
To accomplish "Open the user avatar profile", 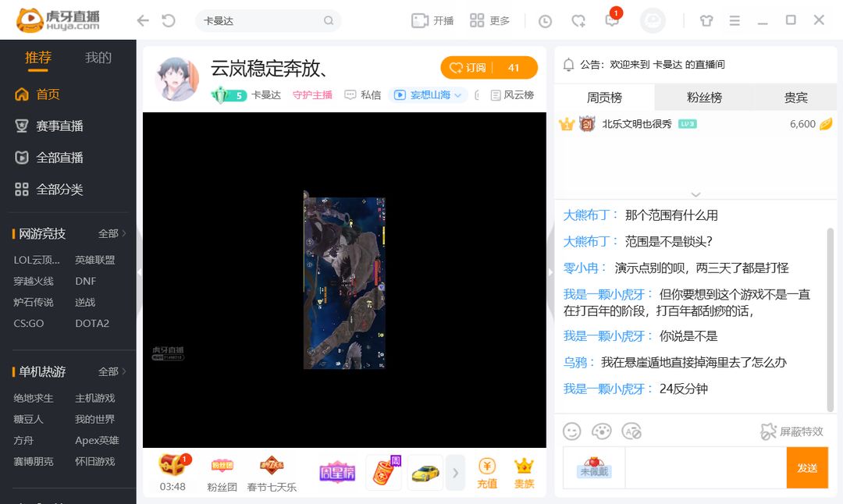I will (653, 21).
